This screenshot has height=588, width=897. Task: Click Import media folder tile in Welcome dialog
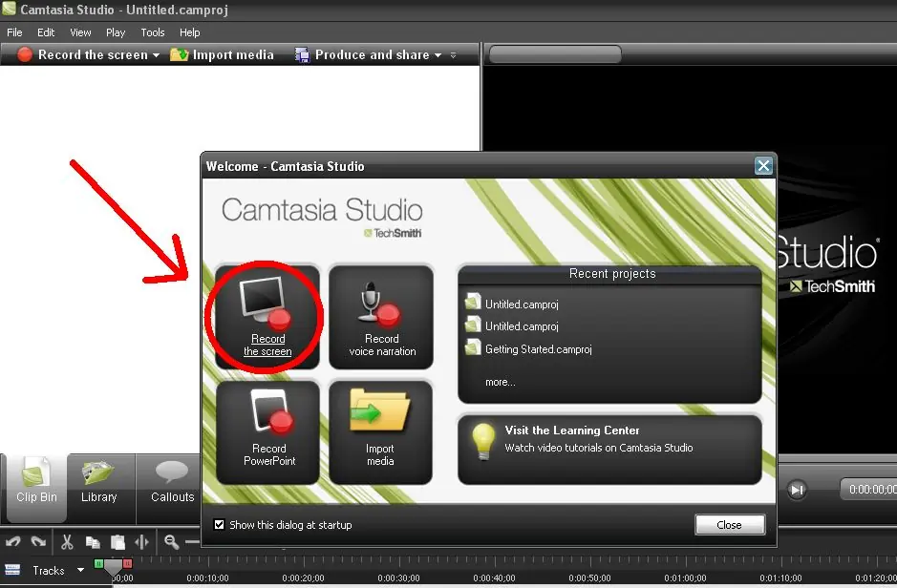(381, 432)
